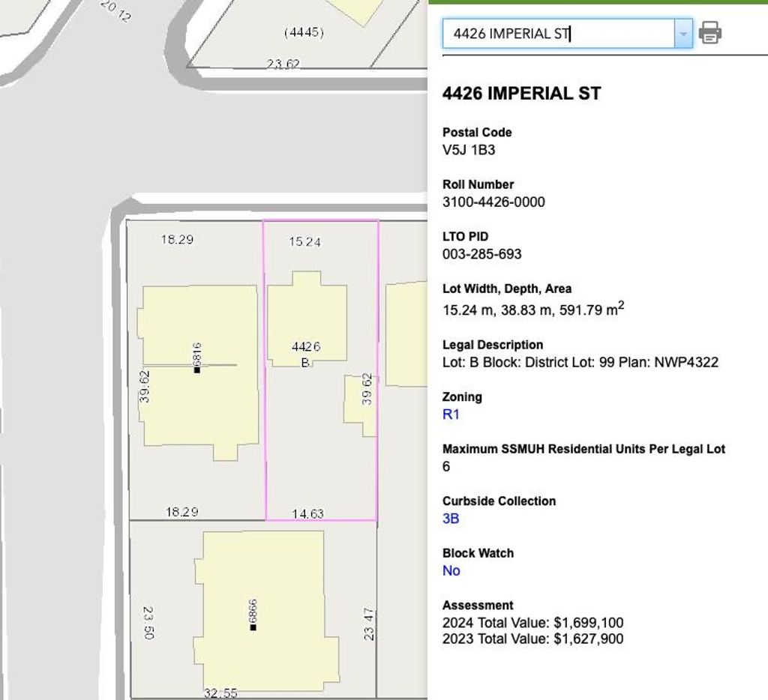Click the 14.63 rear lot dimension
768x700 pixels.
[x=308, y=514]
